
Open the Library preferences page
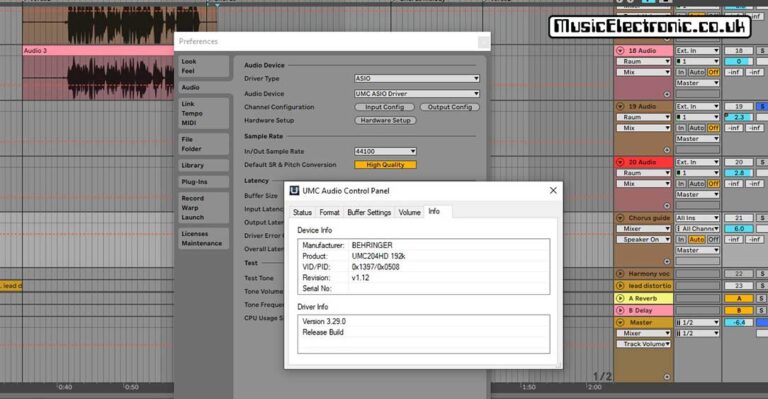pyautogui.click(x=203, y=165)
